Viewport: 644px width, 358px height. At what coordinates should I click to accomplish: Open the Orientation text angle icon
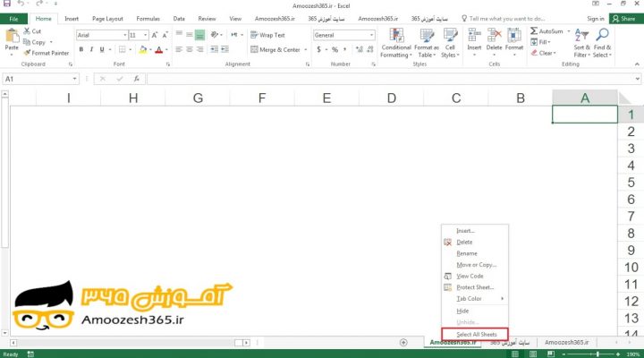[215, 35]
